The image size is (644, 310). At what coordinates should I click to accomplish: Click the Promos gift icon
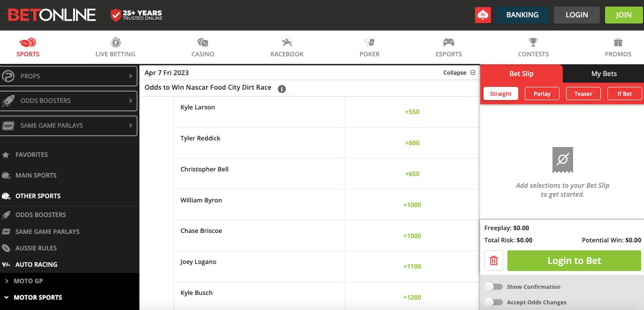(618, 42)
